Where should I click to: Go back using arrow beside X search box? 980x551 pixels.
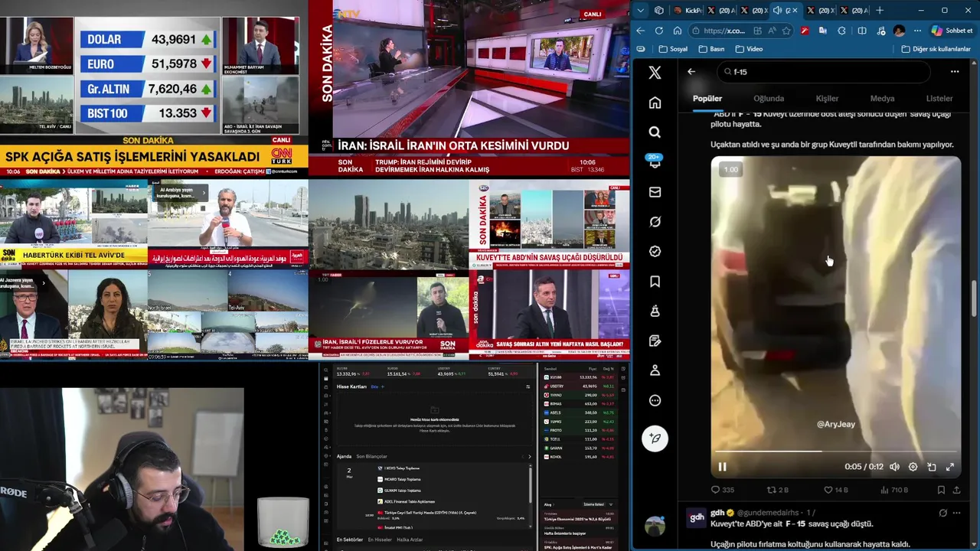[x=691, y=71]
